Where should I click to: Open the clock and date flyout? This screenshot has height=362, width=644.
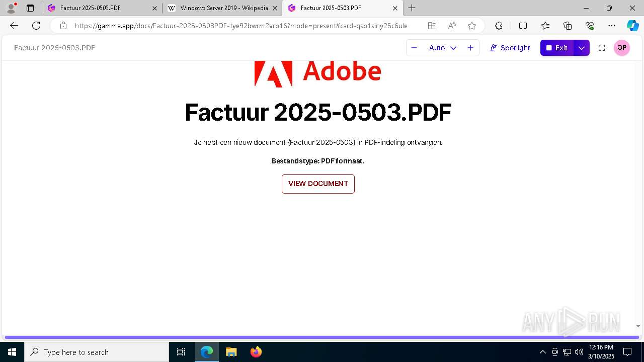(601, 352)
